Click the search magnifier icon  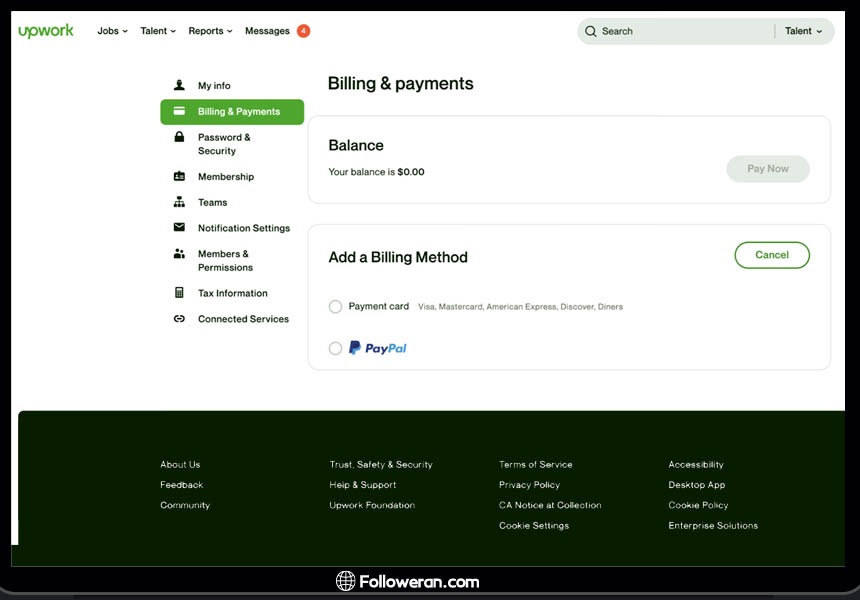pos(591,31)
